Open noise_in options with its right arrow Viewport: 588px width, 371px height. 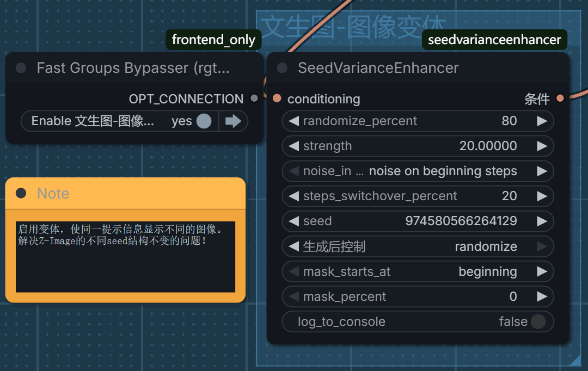pos(543,171)
